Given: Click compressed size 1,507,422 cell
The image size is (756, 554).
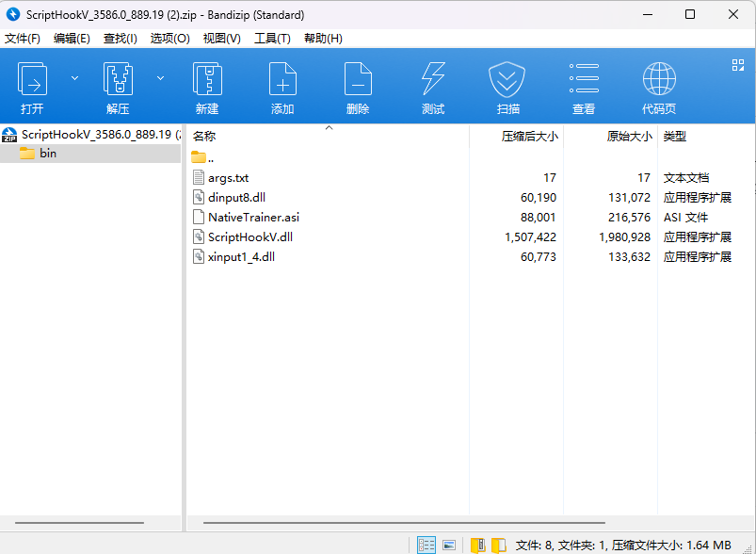Looking at the screenshot, I should (530, 237).
